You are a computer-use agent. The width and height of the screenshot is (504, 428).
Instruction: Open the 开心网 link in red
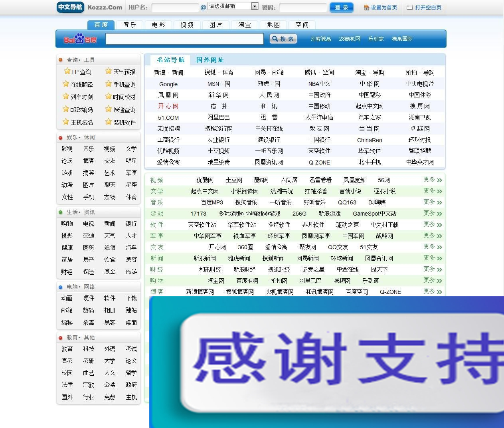point(168,106)
